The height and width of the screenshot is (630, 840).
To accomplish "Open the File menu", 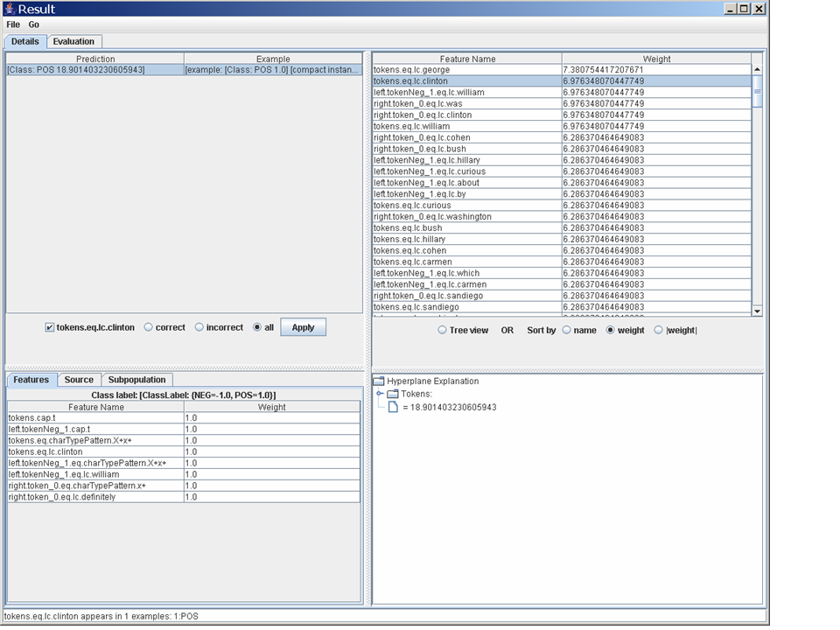I will pos(12,24).
